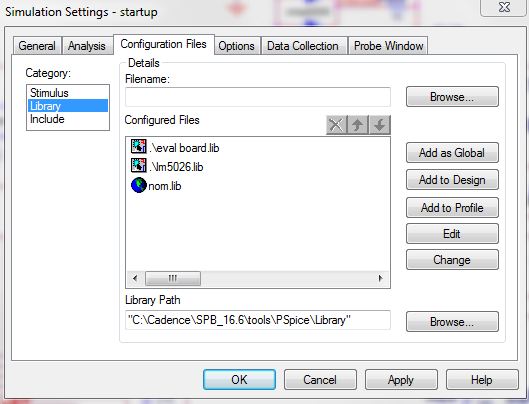Go to the Options tab
The width and height of the screenshot is (529, 404).
coord(236,46)
